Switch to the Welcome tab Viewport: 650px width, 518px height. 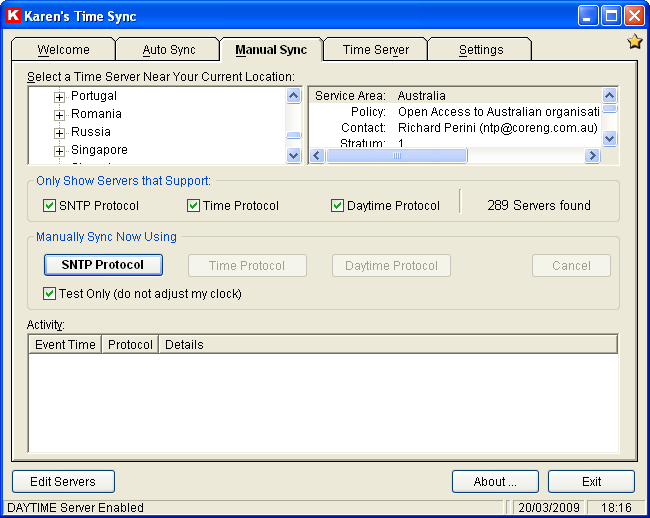pos(63,49)
